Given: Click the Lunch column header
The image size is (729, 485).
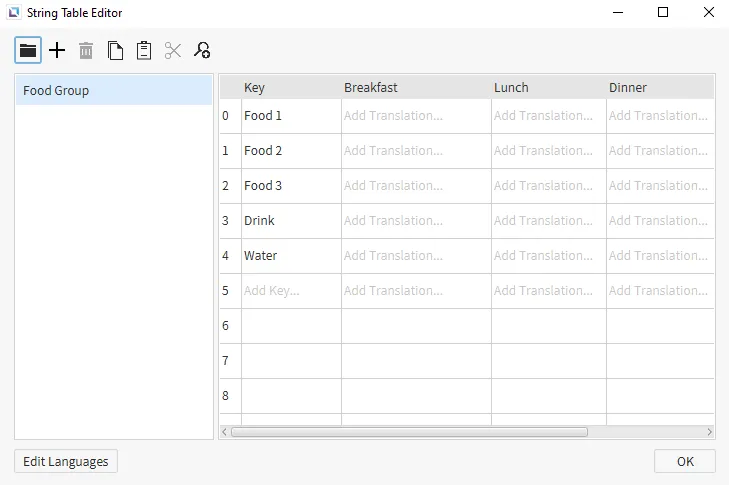Looking at the screenshot, I should point(548,88).
